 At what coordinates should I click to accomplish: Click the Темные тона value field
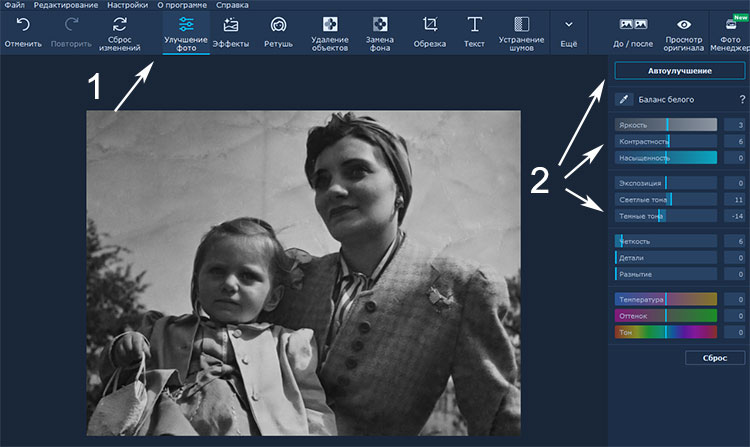pyautogui.click(x=734, y=216)
